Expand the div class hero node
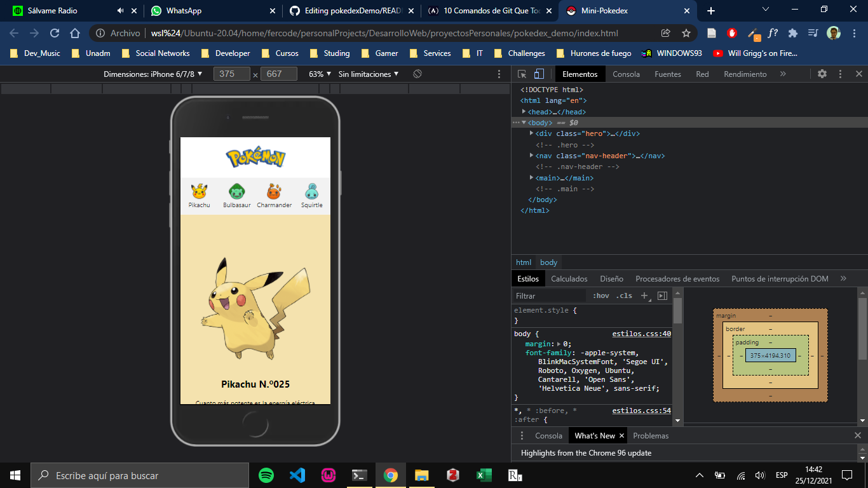Viewport: 868px width, 488px height. [532, 133]
